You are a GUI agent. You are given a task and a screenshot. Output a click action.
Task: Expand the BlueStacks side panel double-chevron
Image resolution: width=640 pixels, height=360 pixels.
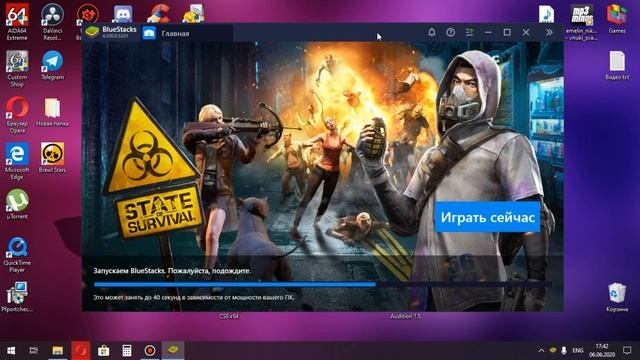click(549, 32)
